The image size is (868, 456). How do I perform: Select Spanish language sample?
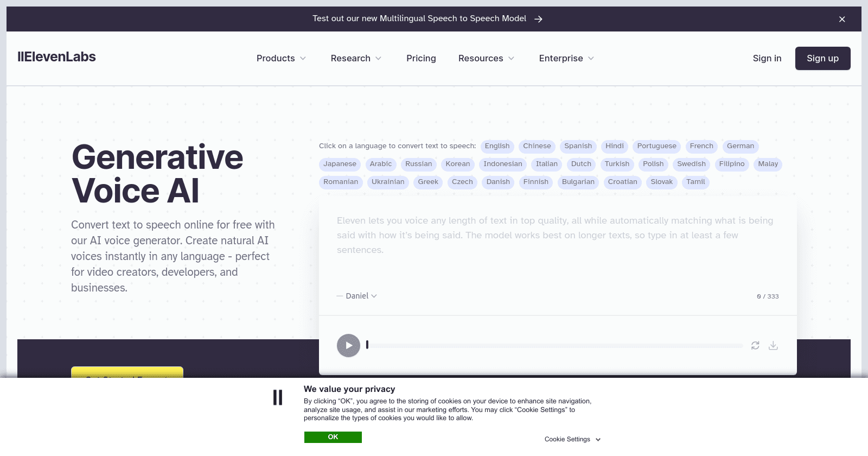(x=578, y=146)
